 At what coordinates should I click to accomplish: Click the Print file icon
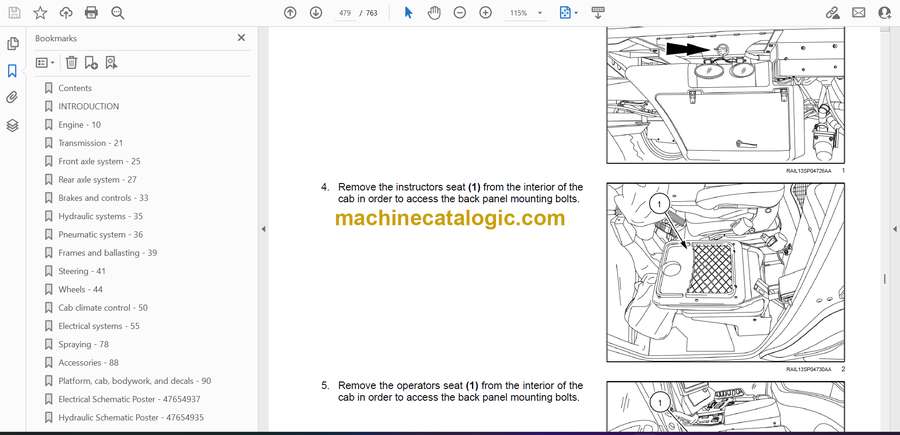tap(91, 13)
